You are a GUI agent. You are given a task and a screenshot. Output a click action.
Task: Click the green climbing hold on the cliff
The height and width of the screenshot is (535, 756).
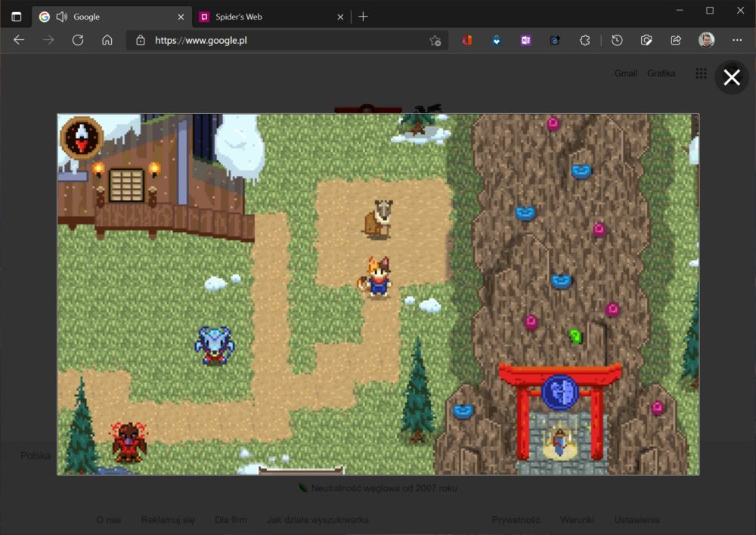[575, 336]
